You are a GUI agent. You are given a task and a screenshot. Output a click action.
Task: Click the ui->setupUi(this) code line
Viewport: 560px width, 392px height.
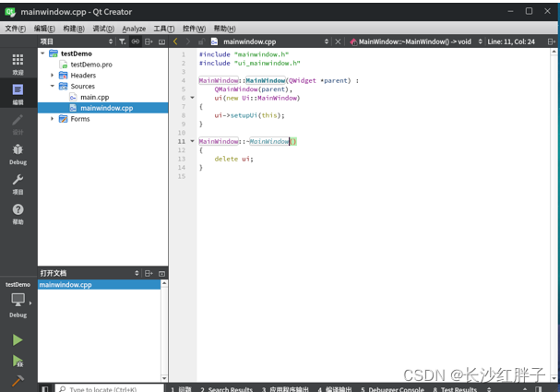pyautogui.click(x=249, y=115)
